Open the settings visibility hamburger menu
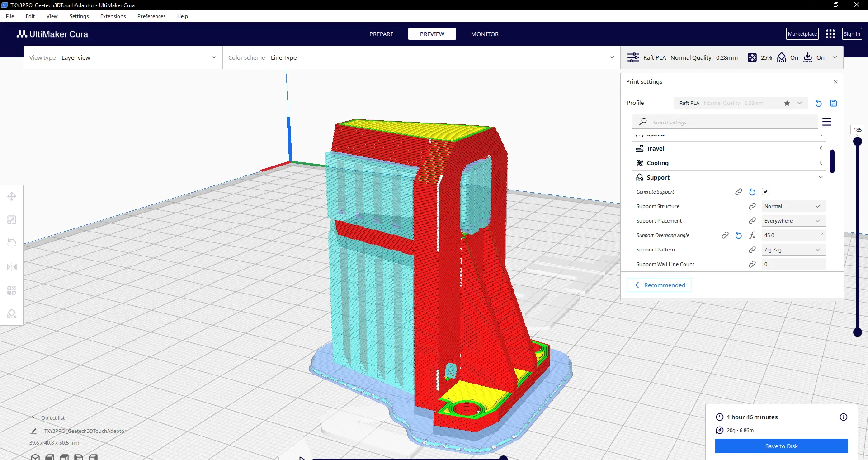This screenshot has height=460, width=868. click(x=827, y=122)
